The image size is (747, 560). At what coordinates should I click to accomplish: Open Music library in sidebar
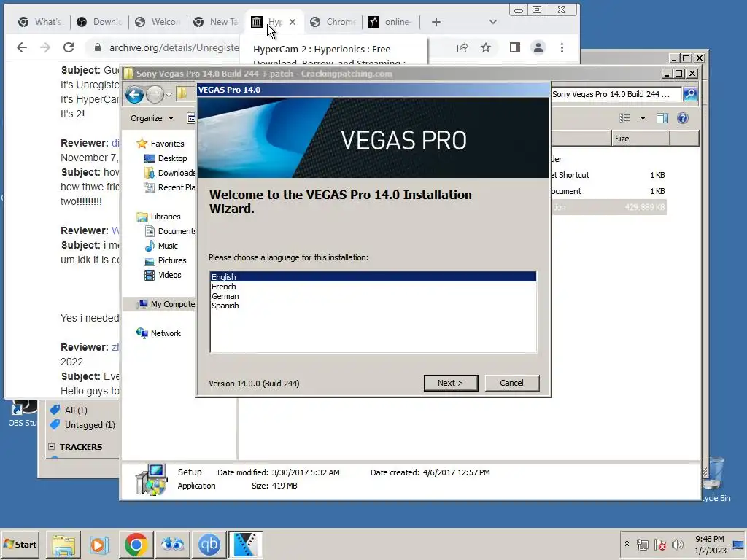161,246
